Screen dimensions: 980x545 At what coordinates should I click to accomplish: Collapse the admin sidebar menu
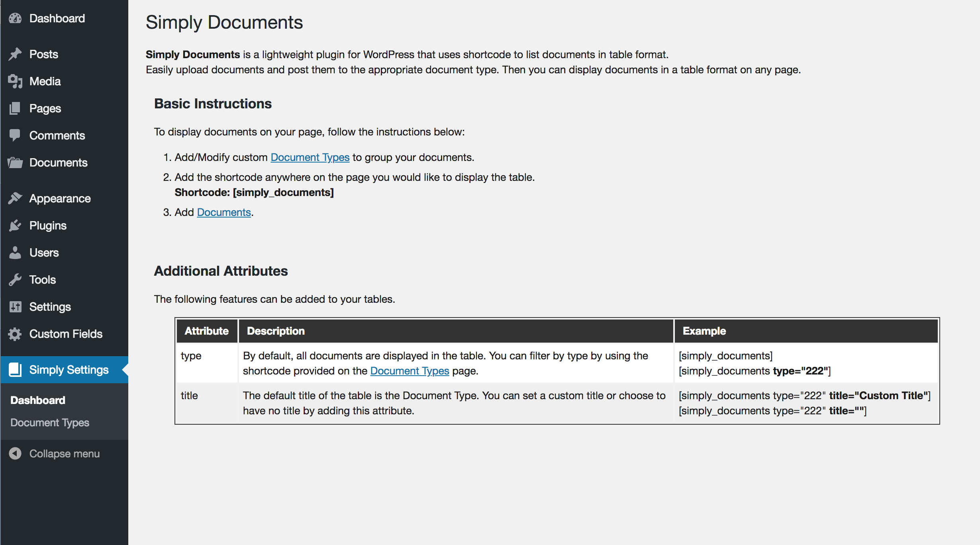pyautogui.click(x=55, y=454)
